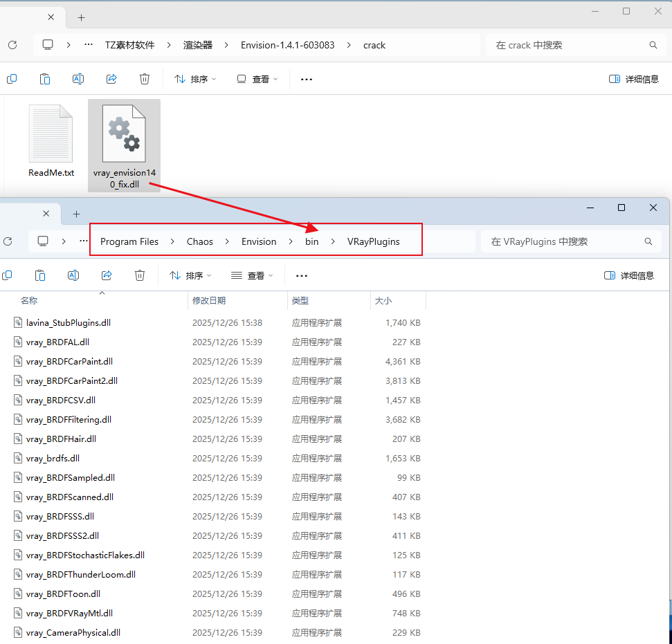Toggle 详细信息 details pane in VRayPlugins window
672x644 pixels.
(628, 275)
